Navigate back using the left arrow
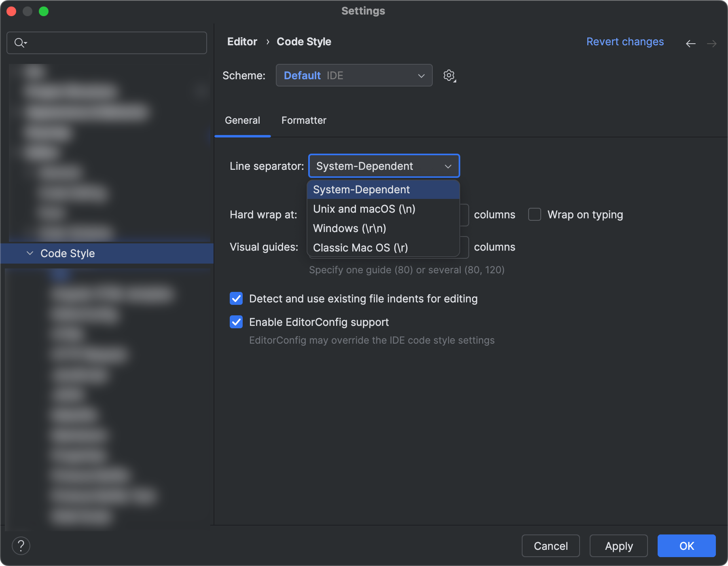 [x=690, y=43]
